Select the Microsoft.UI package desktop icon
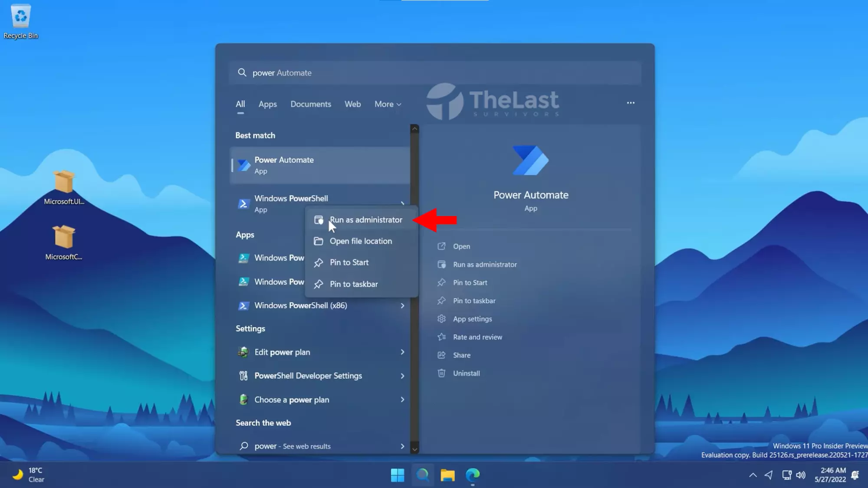 (x=64, y=187)
